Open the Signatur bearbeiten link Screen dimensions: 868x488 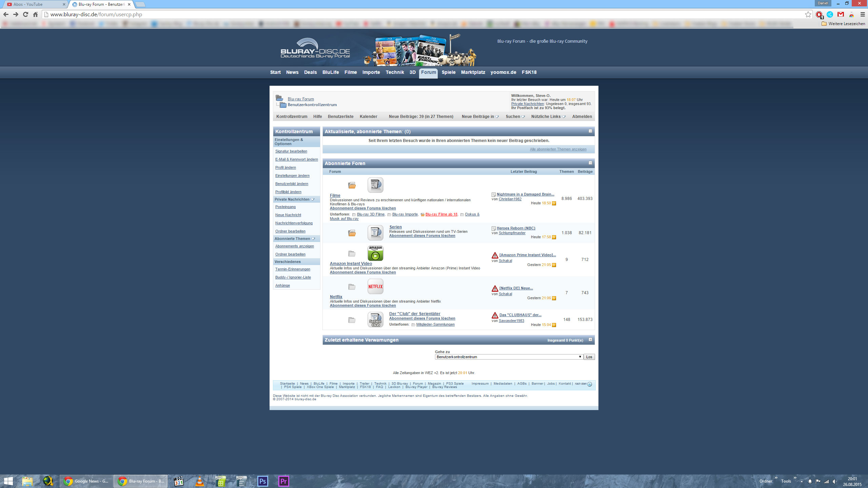coord(291,151)
